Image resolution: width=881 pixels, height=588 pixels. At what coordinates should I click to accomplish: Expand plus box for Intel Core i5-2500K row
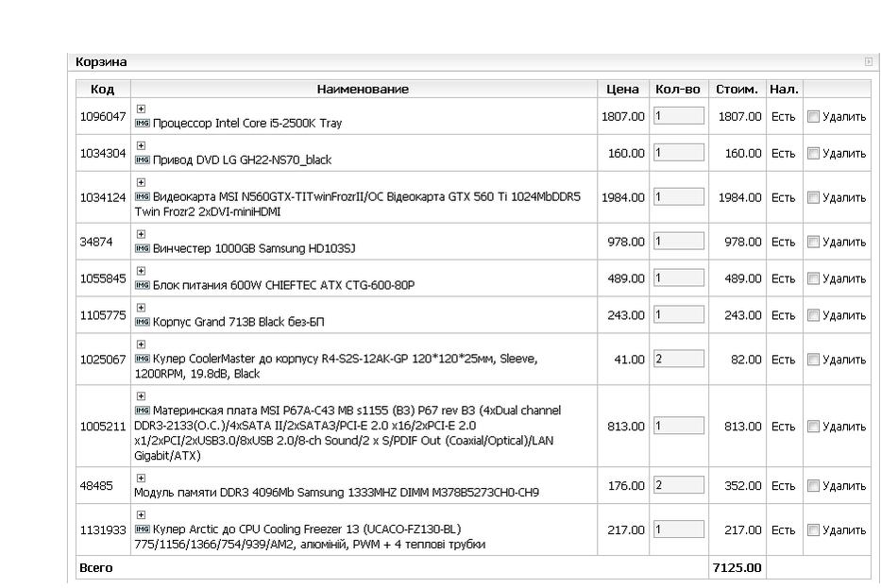[141, 109]
